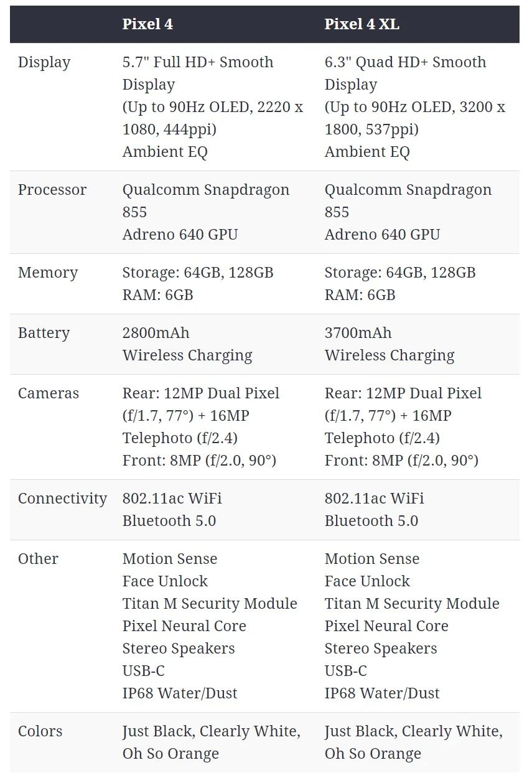Click Pixel 4 5.7" Full HD+ display text
This screenshot has width=532, height=783.
(198, 62)
